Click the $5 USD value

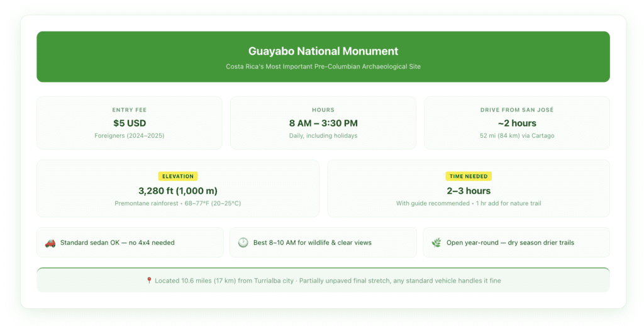click(x=130, y=123)
